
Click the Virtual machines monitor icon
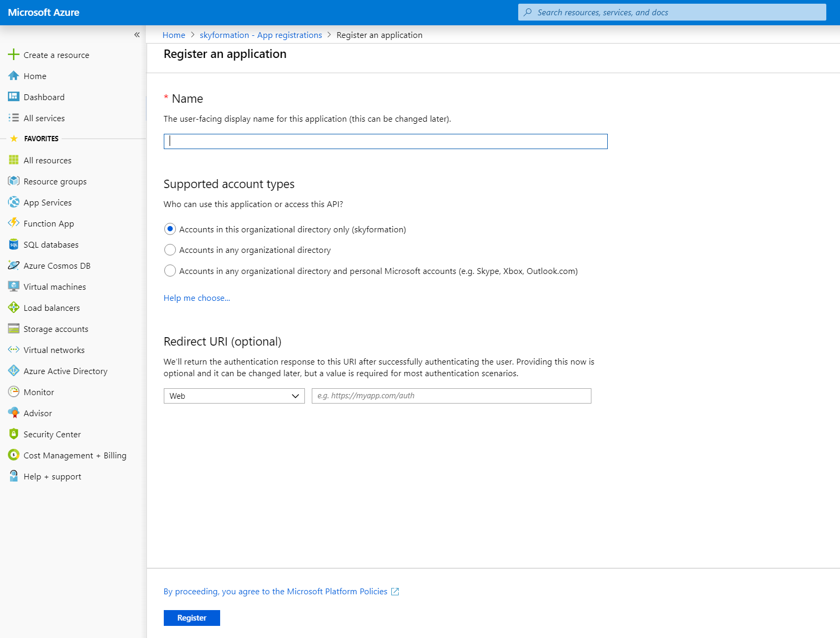14,286
